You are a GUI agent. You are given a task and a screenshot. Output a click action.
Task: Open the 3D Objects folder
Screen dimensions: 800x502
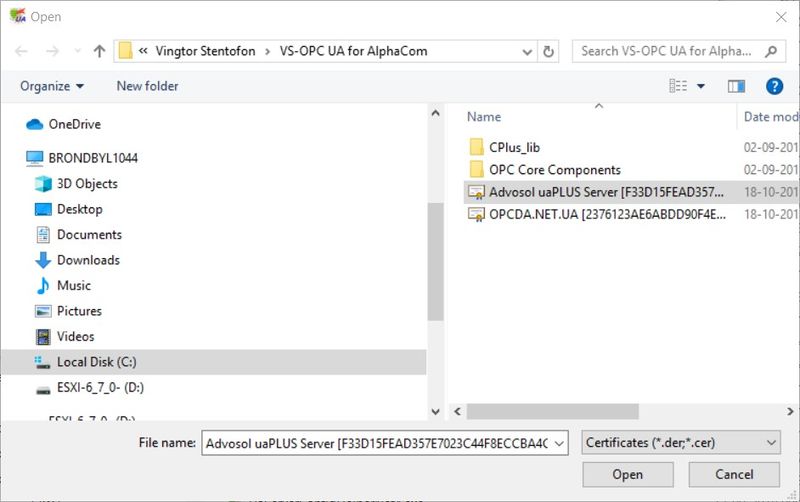point(87,184)
